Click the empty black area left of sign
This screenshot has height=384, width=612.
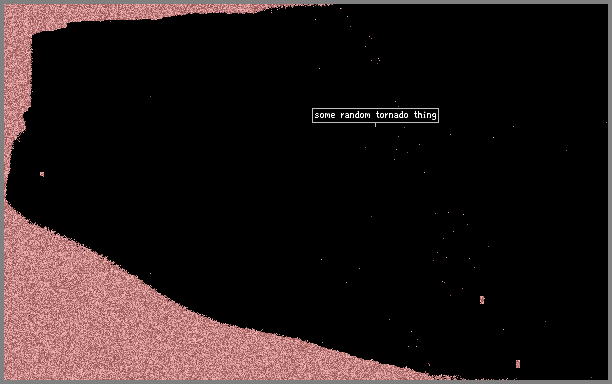click(176, 117)
